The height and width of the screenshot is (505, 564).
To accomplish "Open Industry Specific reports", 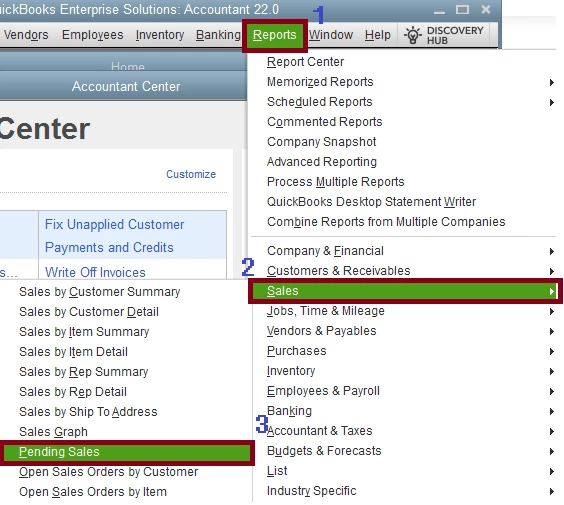I will point(311,491).
